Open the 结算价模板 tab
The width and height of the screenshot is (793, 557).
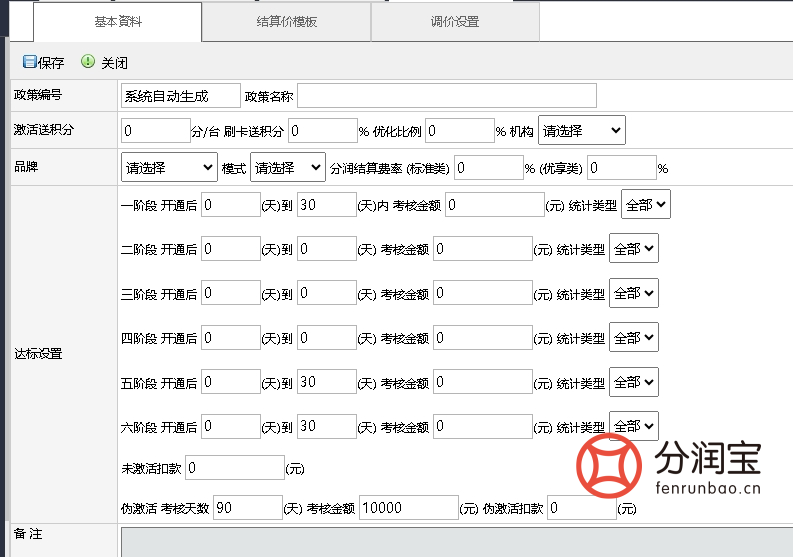[286, 22]
